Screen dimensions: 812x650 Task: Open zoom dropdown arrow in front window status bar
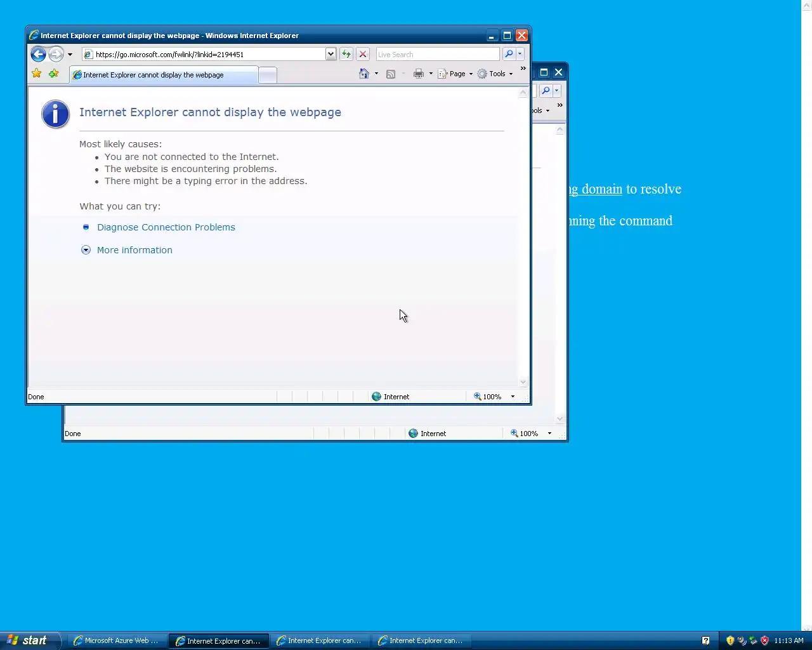coord(513,397)
